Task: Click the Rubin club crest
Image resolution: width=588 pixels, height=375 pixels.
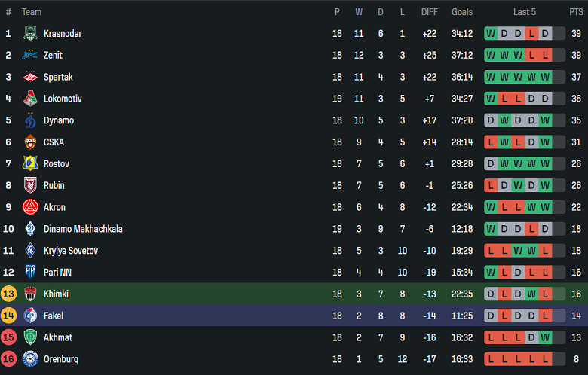Action: tap(30, 186)
